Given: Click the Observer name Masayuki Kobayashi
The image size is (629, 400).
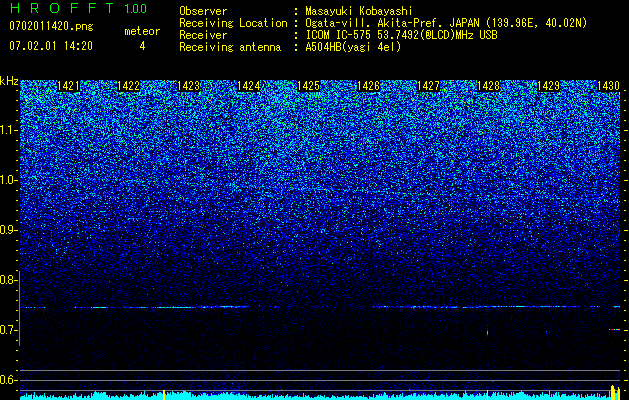Looking at the screenshot, I should 358,11.
